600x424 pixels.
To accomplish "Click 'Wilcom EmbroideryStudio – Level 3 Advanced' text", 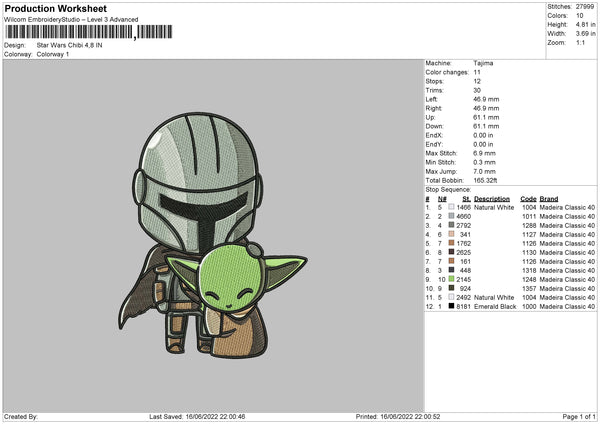I will point(71,20).
